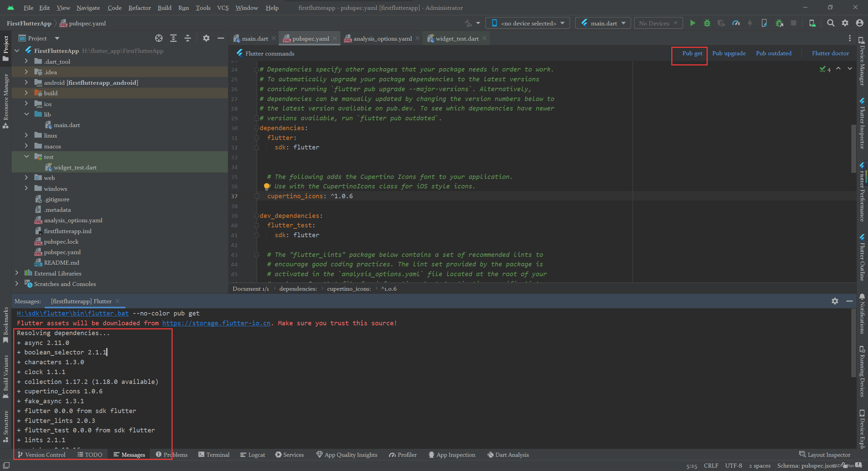868x471 pixels.
Task: Open Device Manager from the toolbar
Action: coord(812,23)
